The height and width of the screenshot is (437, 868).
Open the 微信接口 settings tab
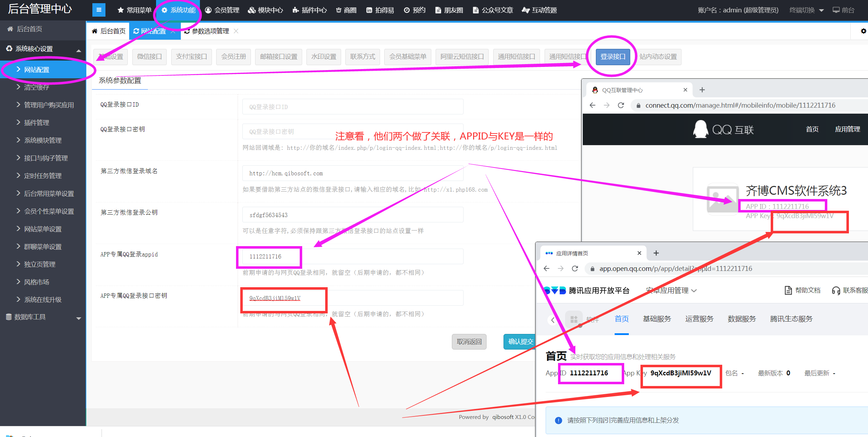tap(149, 57)
